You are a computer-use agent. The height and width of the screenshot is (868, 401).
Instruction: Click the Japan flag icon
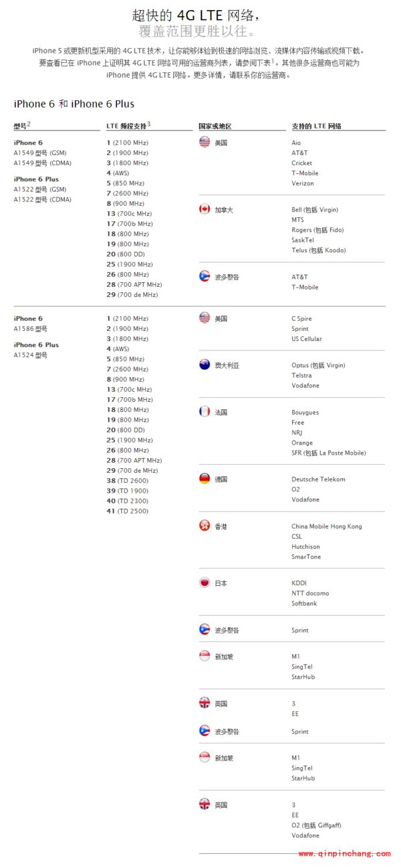tap(205, 582)
